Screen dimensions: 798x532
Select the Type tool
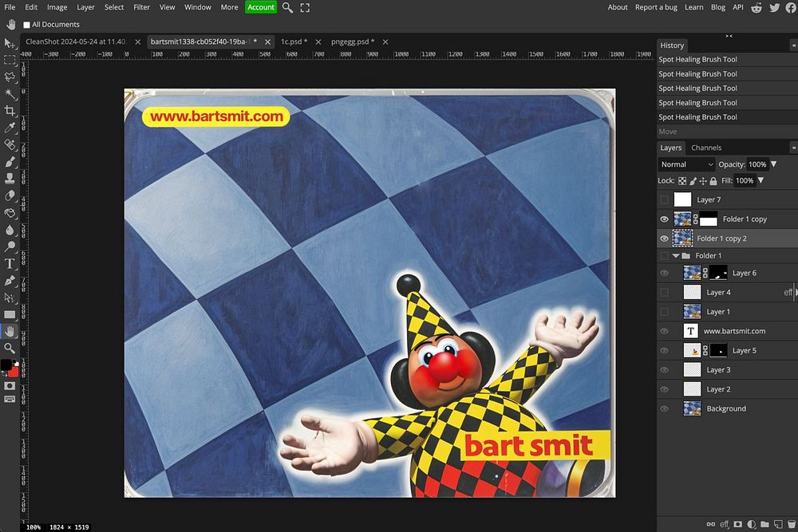pyautogui.click(x=10, y=263)
